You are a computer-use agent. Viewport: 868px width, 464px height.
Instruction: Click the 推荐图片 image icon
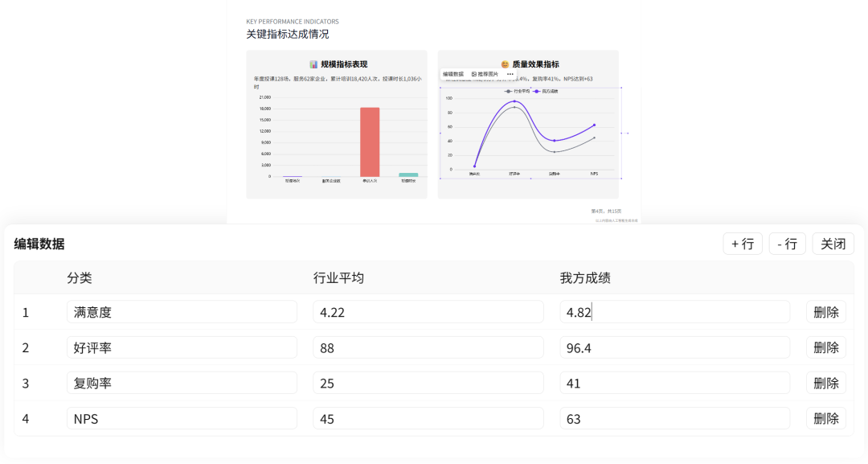[474, 73]
